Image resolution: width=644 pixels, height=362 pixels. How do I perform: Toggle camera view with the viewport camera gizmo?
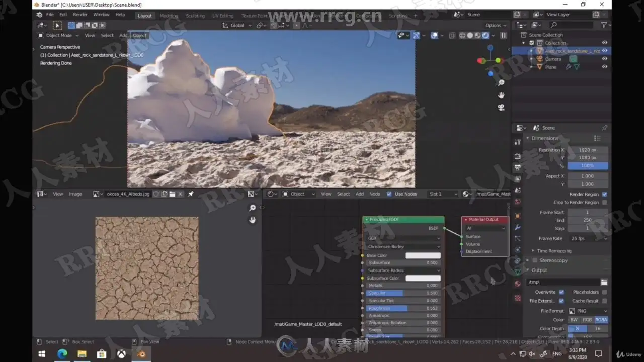click(501, 108)
